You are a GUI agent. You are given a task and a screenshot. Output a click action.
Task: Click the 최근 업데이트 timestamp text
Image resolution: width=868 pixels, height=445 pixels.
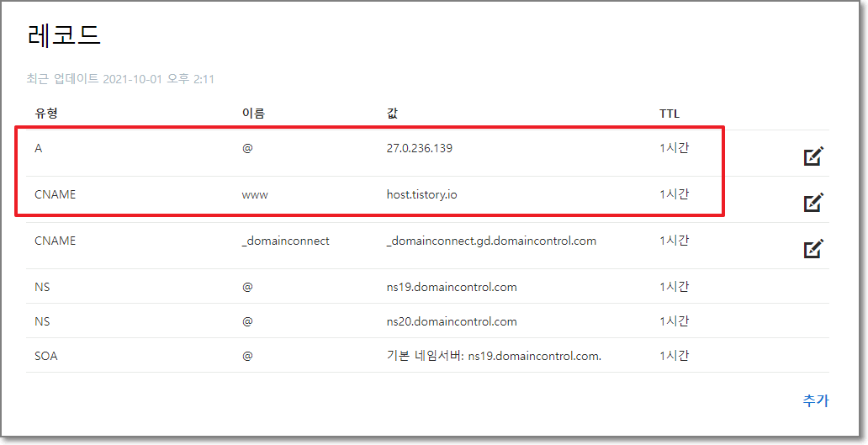point(120,79)
